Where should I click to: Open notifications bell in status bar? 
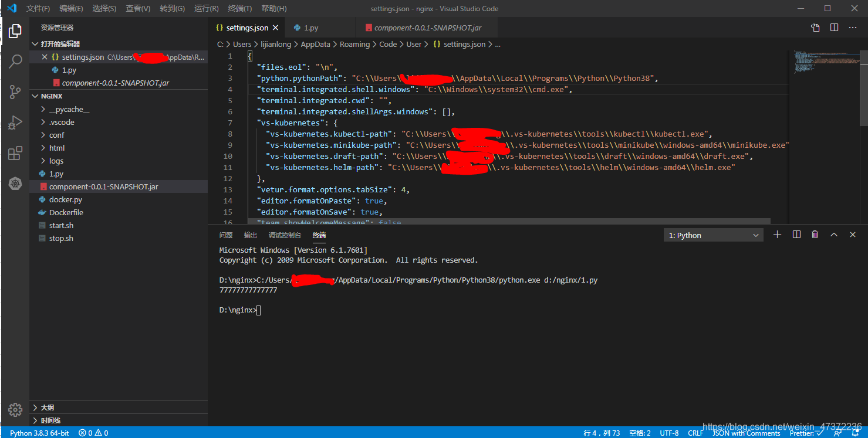tap(855, 433)
